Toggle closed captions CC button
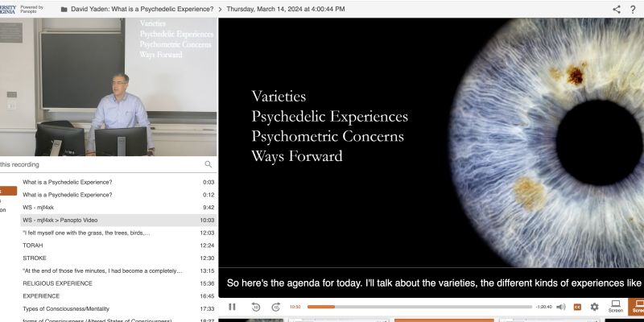This screenshot has width=644, height=322. (x=577, y=307)
